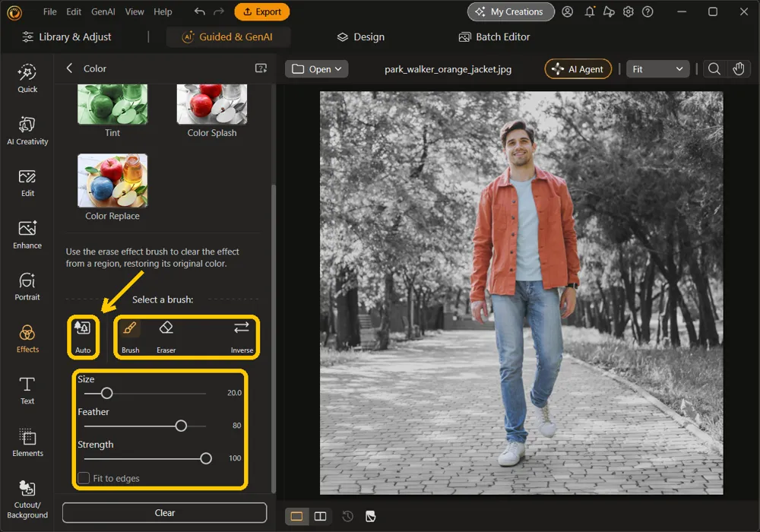The width and height of the screenshot is (760, 532).
Task: Go back from the Color panel
Action: coord(69,68)
